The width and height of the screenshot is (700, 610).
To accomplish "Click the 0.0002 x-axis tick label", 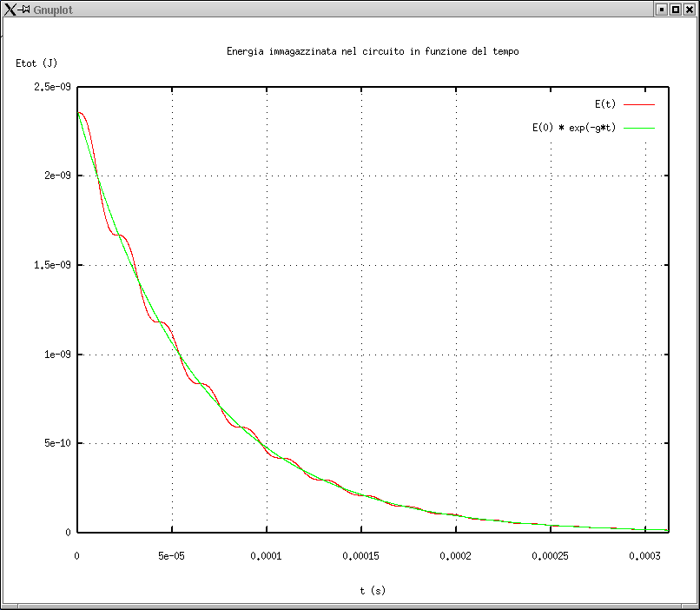I will 456,555.
